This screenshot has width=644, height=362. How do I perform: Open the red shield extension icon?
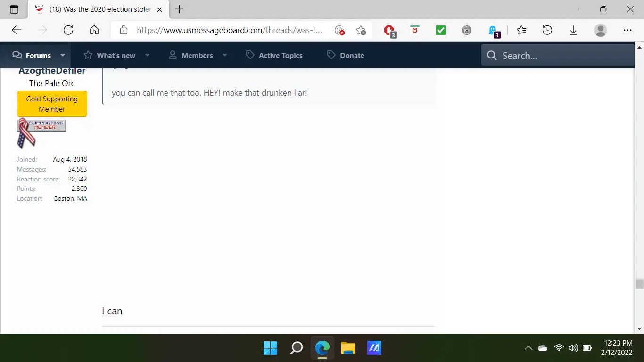pyautogui.click(x=415, y=30)
